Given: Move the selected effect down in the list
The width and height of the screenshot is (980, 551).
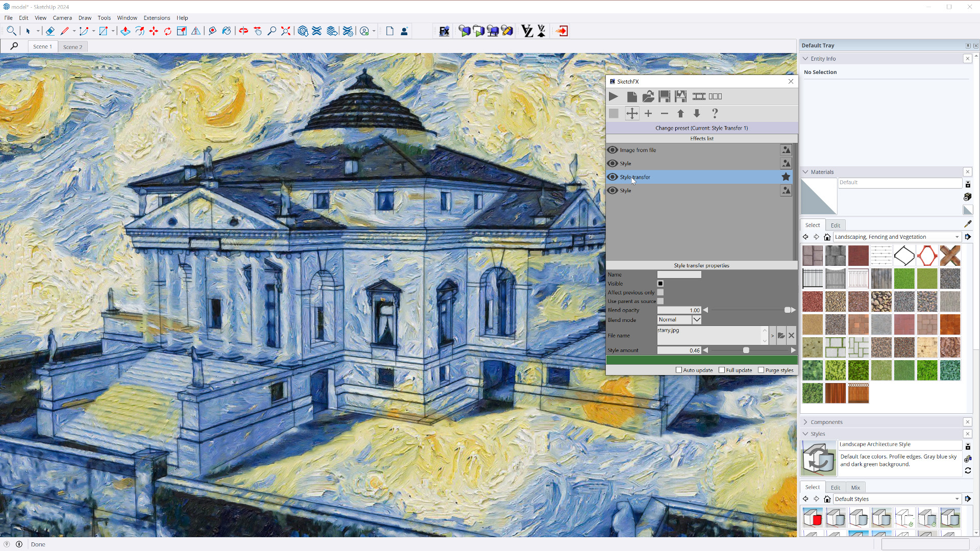Looking at the screenshot, I should tap(697, 114).
